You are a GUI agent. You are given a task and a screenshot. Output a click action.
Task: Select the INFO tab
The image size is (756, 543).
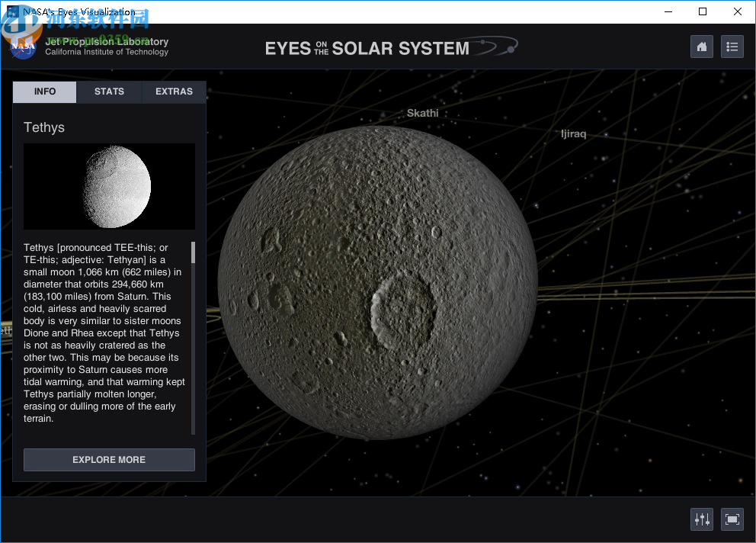43,92
